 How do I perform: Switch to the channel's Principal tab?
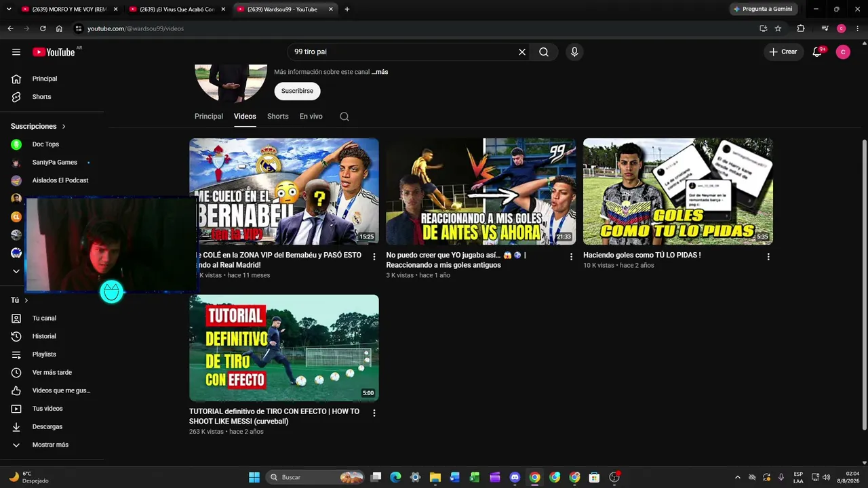coord(209,117)
